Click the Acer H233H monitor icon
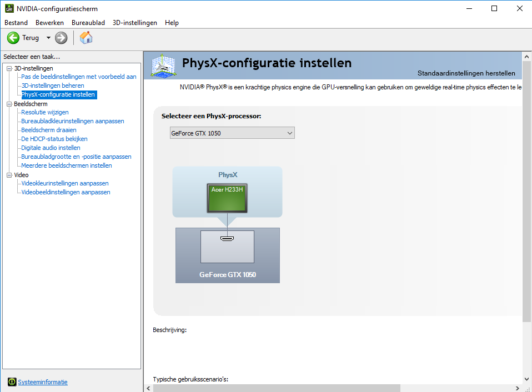The image size is (532, 392). (227, 198)
